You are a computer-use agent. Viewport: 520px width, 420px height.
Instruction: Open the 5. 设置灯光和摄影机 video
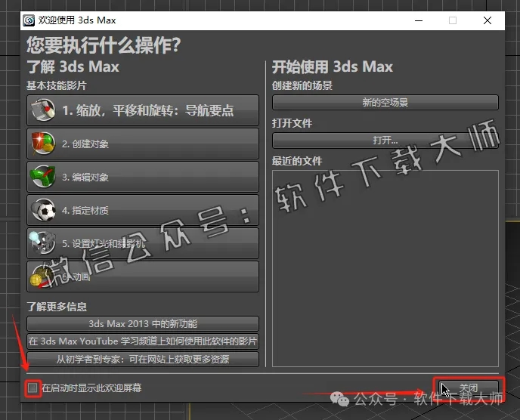(x=143, y=243)
